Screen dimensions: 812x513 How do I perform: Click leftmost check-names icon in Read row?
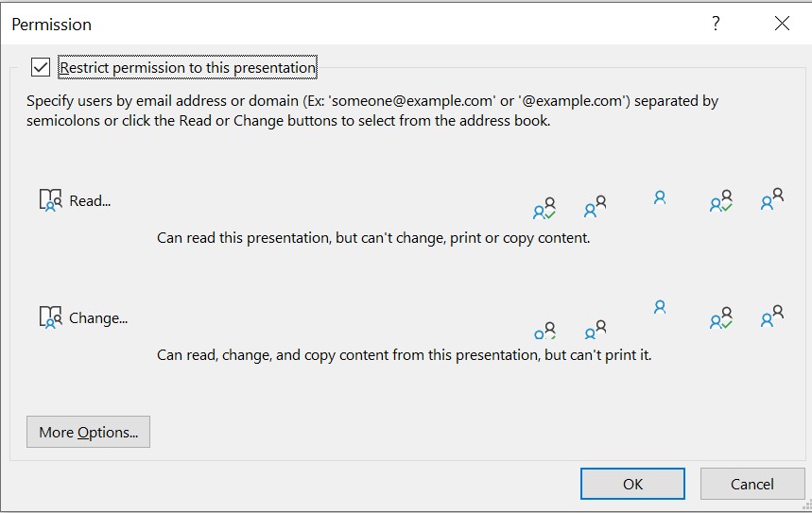point(544,208)
